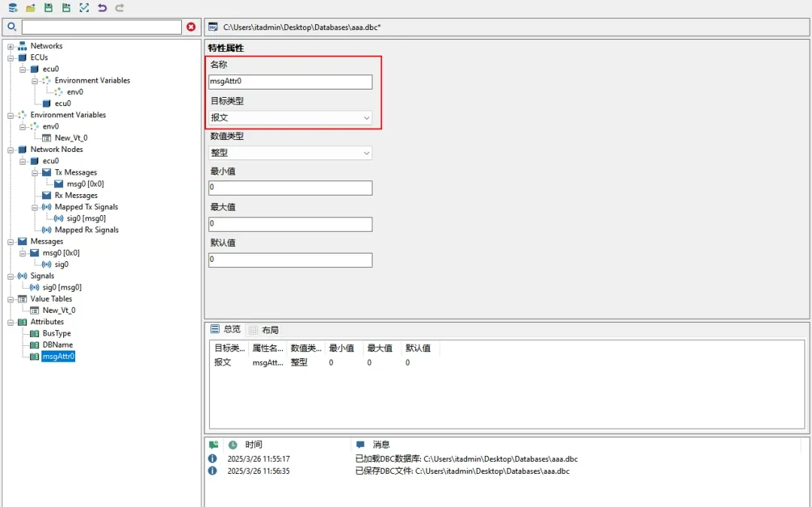Click the magnifier search icon
The height and width of the screenshot is (507, 812).
(x=11, y=27)
